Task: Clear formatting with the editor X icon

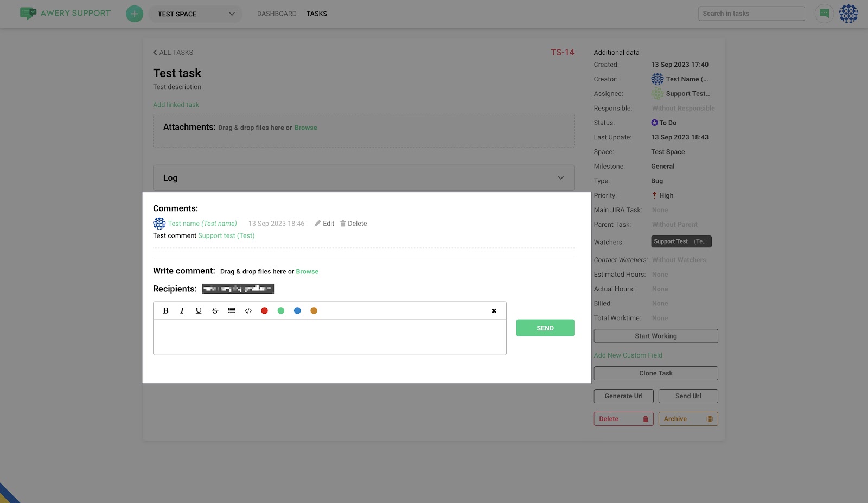Action: coord(494,311)
